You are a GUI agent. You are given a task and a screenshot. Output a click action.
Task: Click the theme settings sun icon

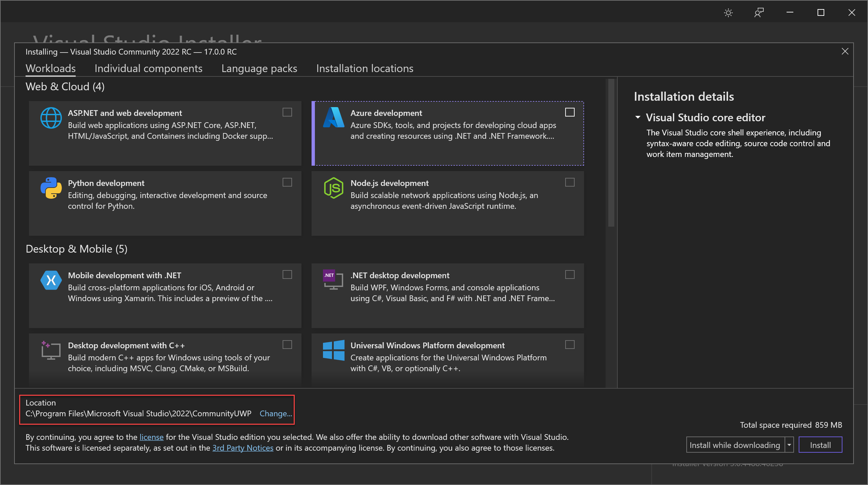(728, 12)
